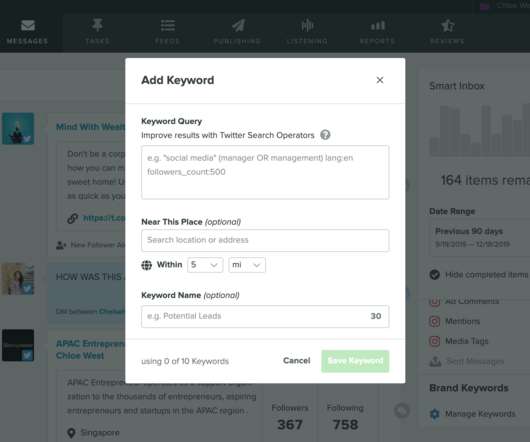The width and height of the screenshot is (530, 442).
Task: Open the Feeds list icon
Action: 168,25
